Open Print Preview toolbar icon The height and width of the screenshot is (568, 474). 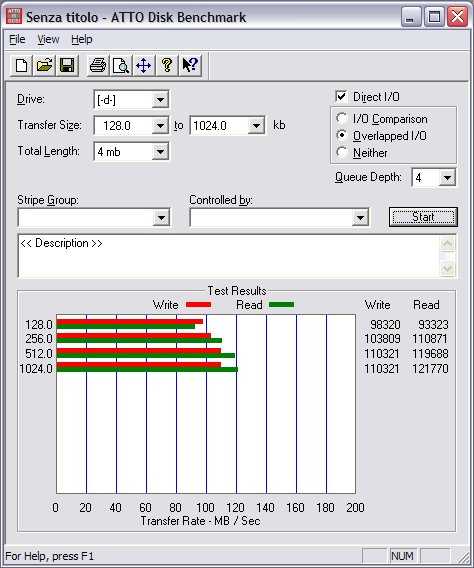pos(121,66)
